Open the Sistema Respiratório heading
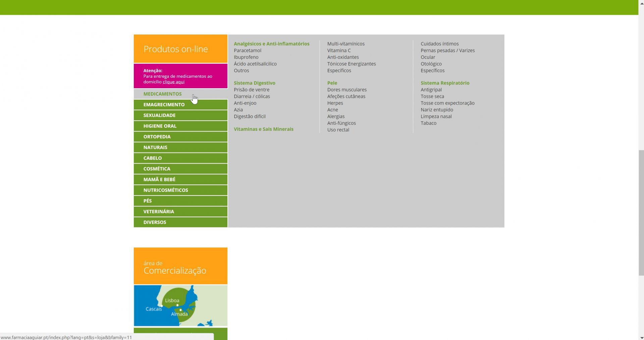Screen dimensions: 644x340 click(445, 83)
